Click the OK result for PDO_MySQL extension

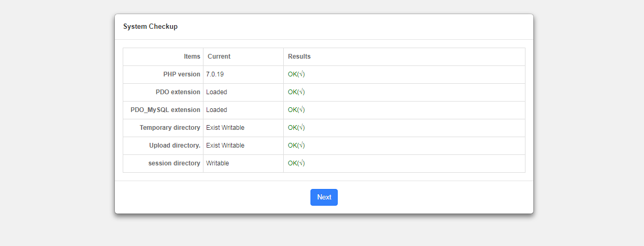pyautogui.click(x=296, y=110)
